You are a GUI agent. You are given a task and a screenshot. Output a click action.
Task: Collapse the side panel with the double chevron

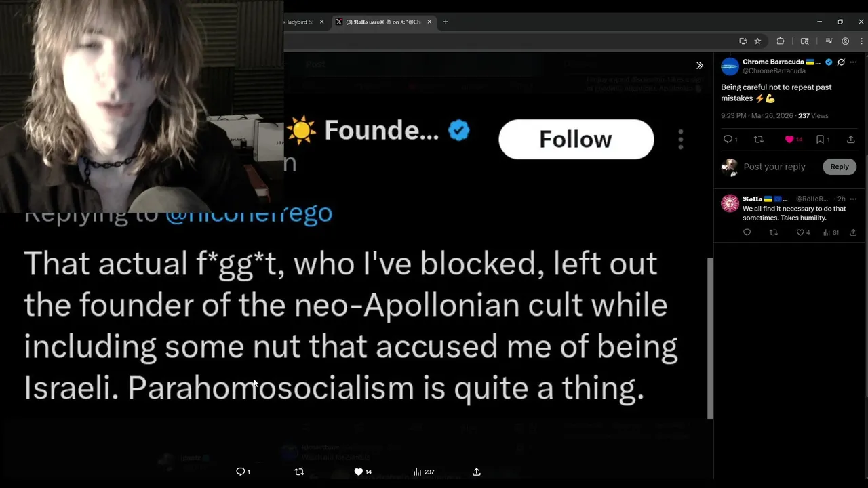700,66
